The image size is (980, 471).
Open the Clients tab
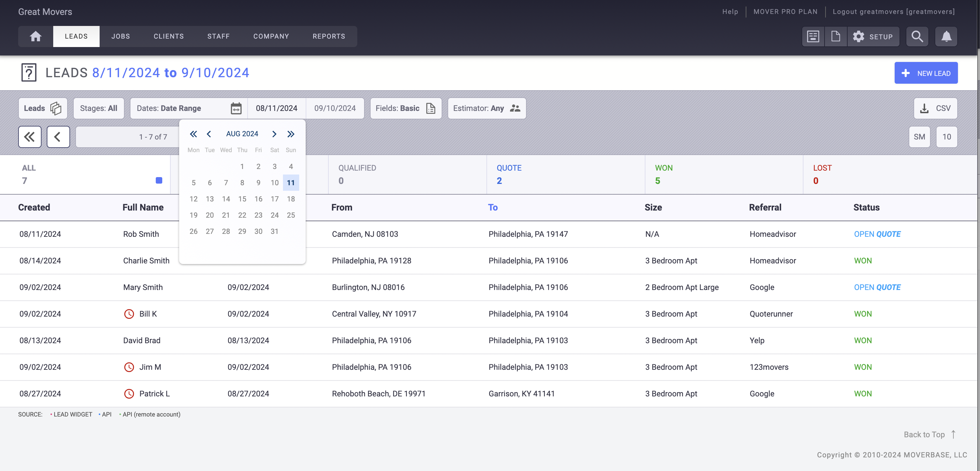[168, 37]
